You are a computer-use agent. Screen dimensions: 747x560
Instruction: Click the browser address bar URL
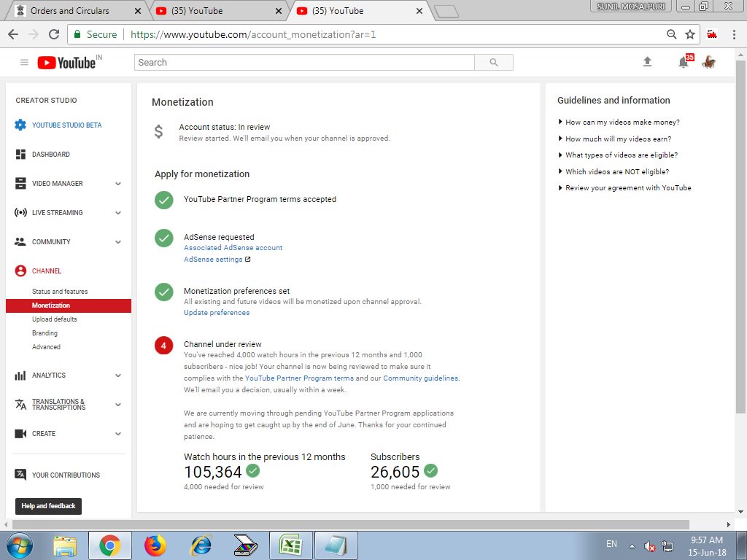(253, 34)
